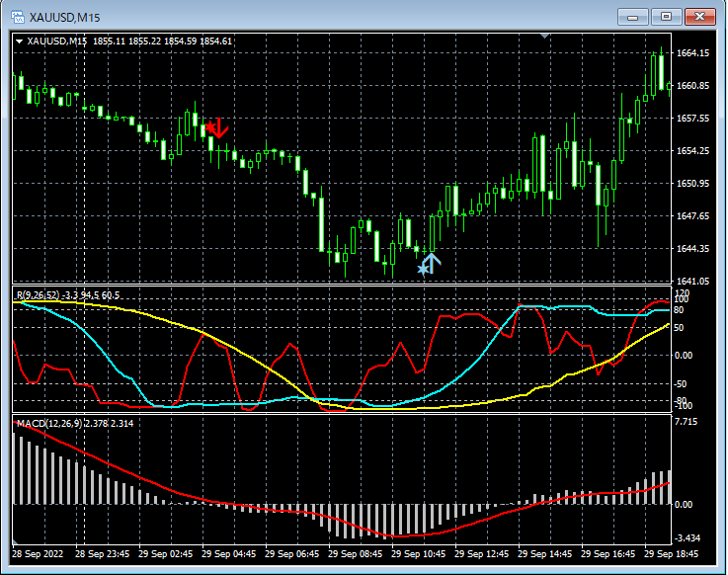Click the 29 Sep 06:45 time label
Image resolution: width=728 pixels, height=575 pixels.
(x=291, y=554)
